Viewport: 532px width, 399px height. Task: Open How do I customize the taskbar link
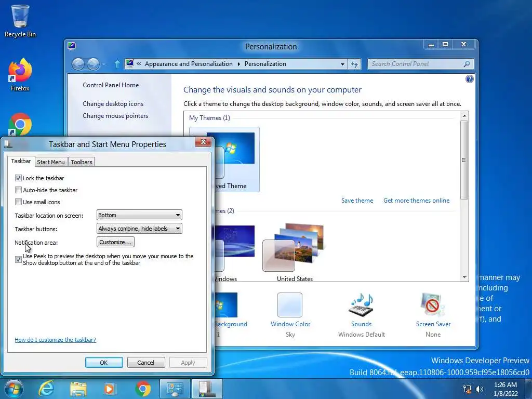coord(55,340)
